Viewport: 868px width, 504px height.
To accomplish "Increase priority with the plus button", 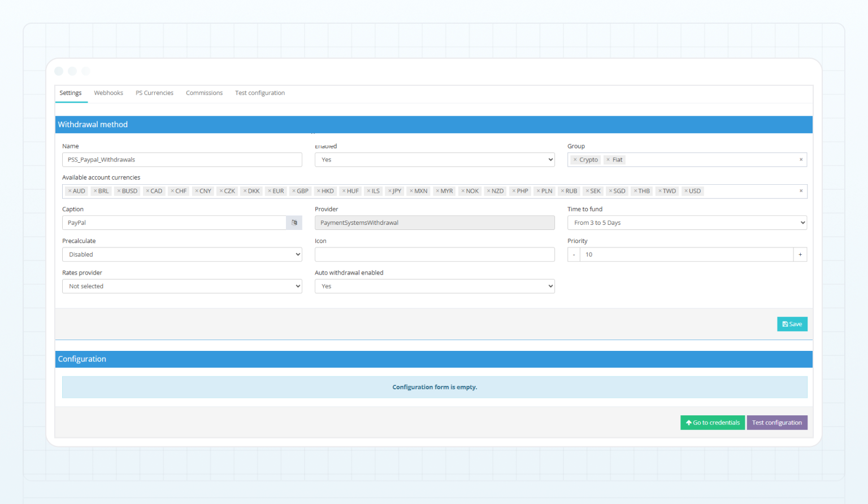I will [800, 254].
